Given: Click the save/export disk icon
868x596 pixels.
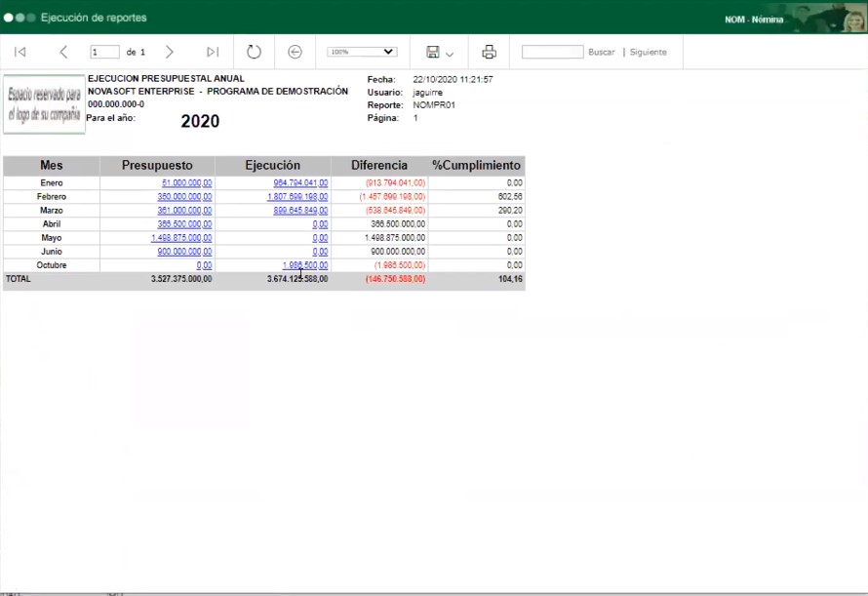Looking at the screenshot, I should [433, 52].
